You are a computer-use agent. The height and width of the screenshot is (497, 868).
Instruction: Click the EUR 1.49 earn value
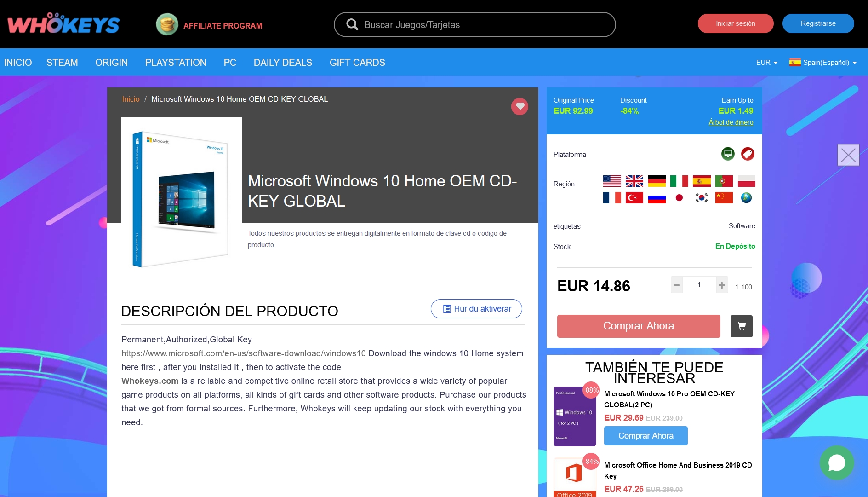[x=736, y=111]
